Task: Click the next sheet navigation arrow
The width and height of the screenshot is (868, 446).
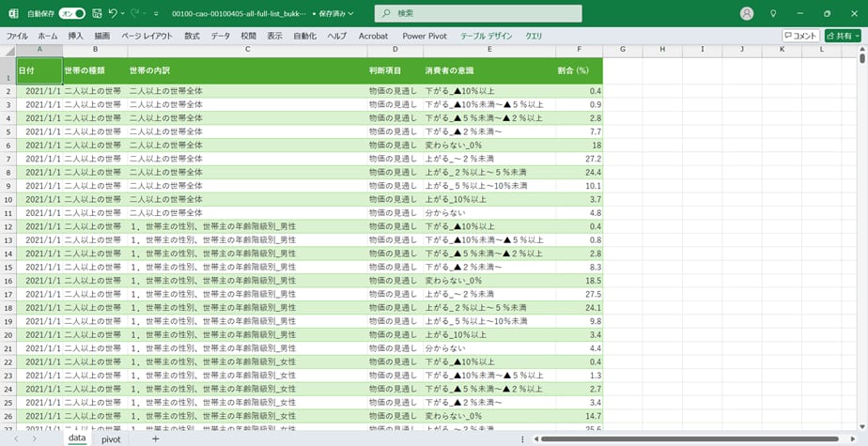Action: pyautogui.click(x=34, y=438)
